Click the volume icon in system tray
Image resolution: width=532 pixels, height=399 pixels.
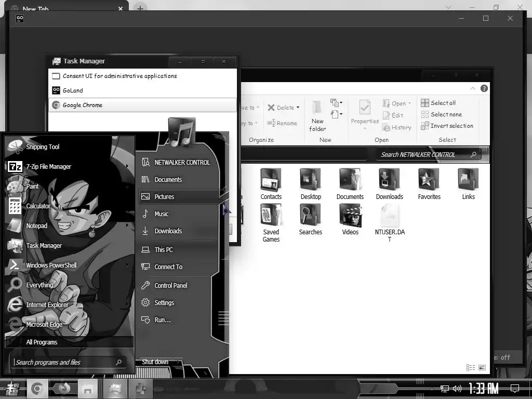[x=457, y=389]
